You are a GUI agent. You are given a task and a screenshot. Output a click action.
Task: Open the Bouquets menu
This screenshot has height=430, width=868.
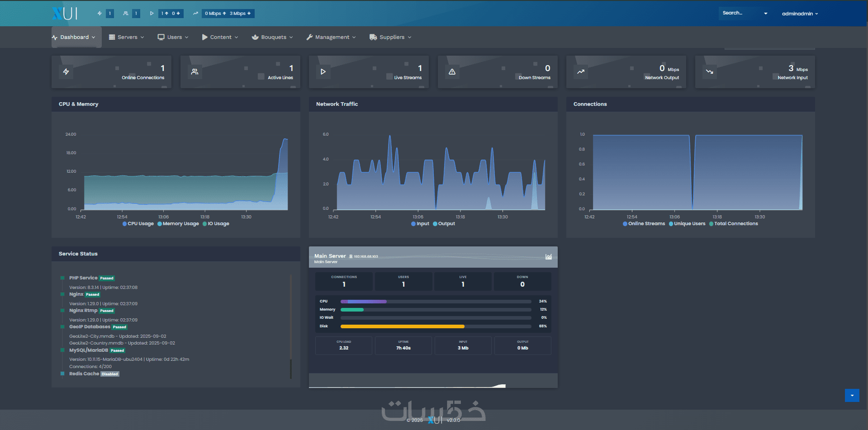tap(272, 37)
